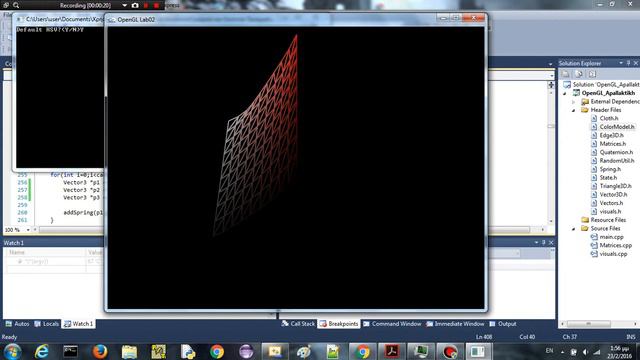The image size is (640, 360).
Task: Click the volume speaker tray icon
Action: 586,351
